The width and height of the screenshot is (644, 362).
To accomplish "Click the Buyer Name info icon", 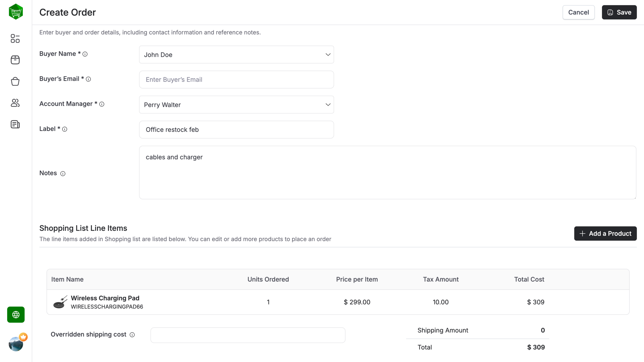I will [85, 54].
